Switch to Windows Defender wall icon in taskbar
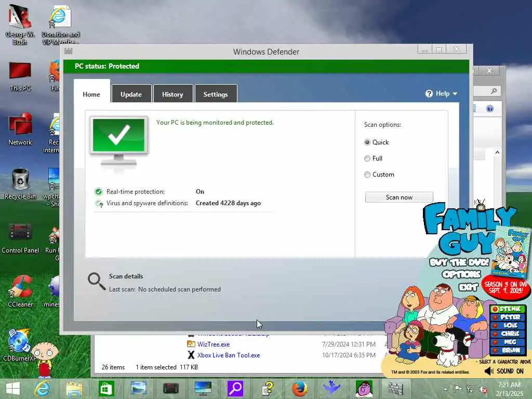Viewport: 532px width, 399px height. (x=395, y=389)
